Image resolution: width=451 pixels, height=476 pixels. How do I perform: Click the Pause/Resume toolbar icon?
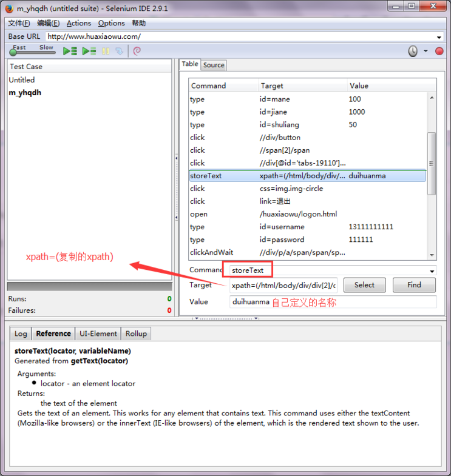[x=106, y=51]
